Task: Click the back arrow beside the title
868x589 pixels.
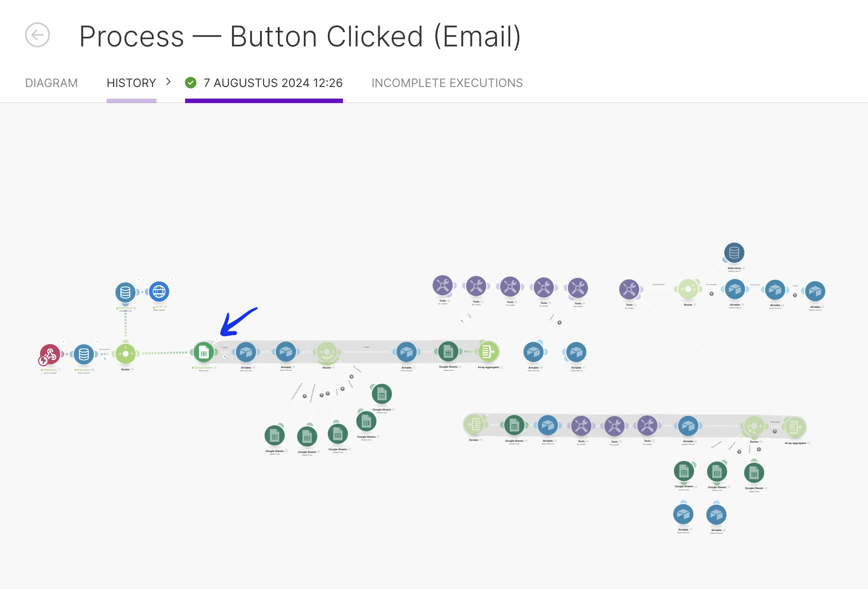Action: (37, 35)
